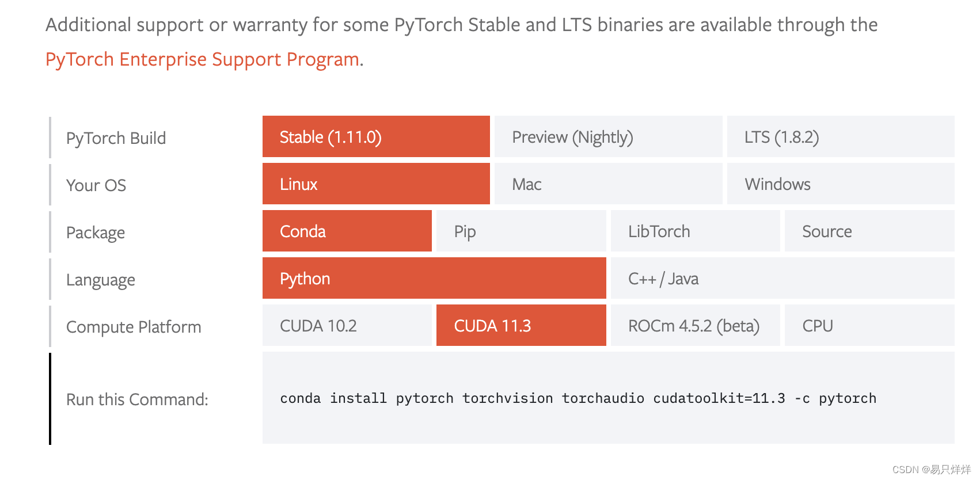Select Linux in the OS row
The image size is (980, 480).
pos(375,184)
